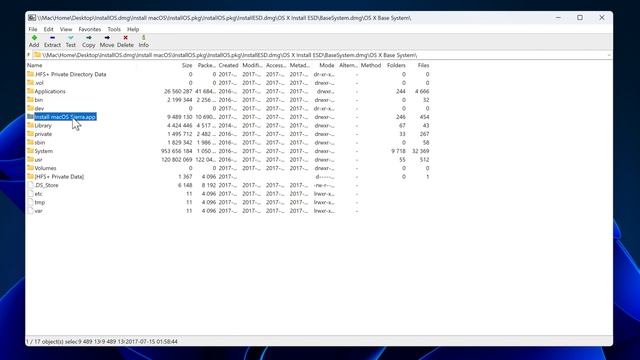This screenshot has width=640, height=360.
Task: Click the Move toolbar icon
Action: (107, 38)
